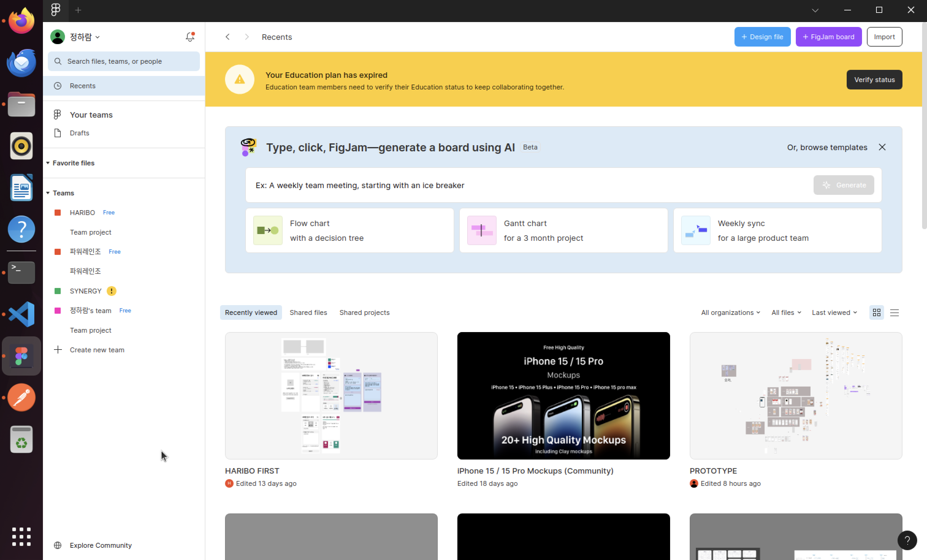The height and width of the screenshot is (560, 927).
Task: Switch to grid view
Action: point(877,312)
